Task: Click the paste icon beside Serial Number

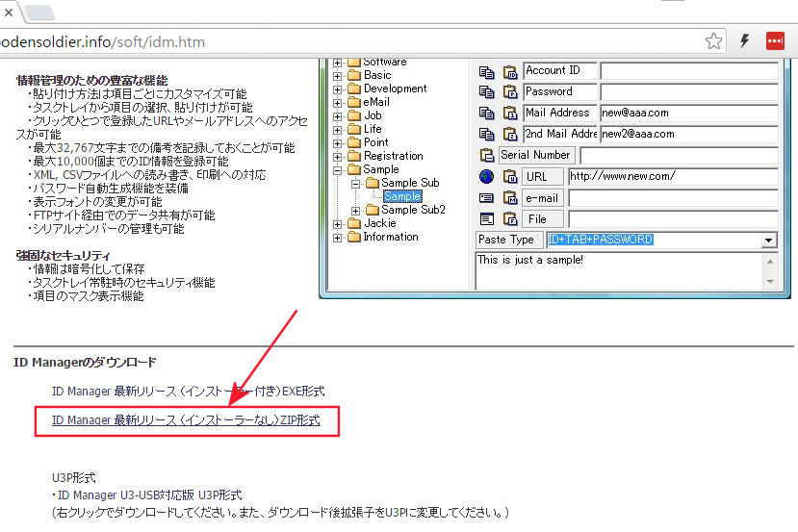Action: click(x=486, y=155)
